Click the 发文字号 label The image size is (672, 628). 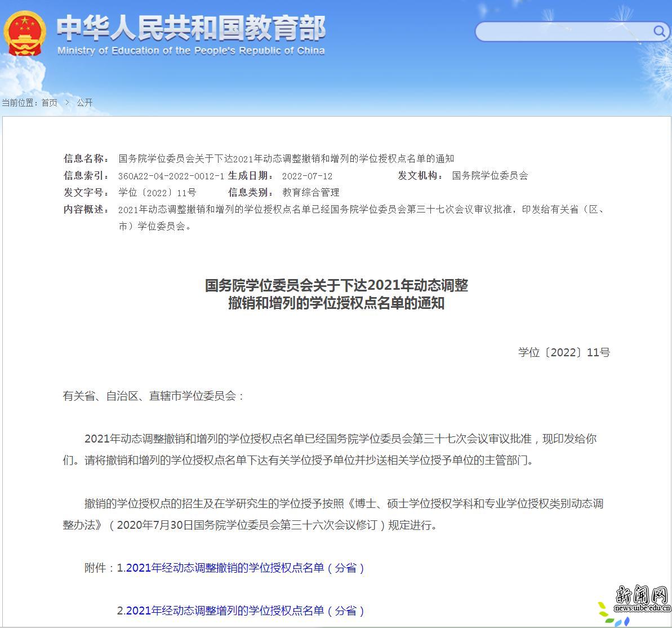[85, 193]
